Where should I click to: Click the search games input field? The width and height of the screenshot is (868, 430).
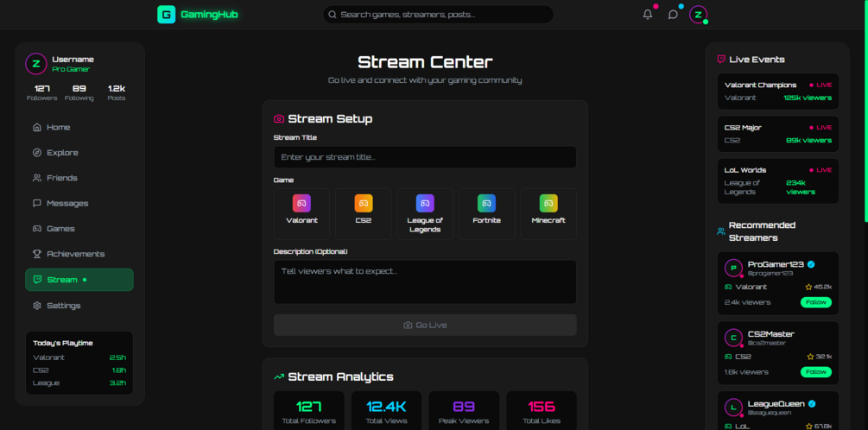(438, 15)
